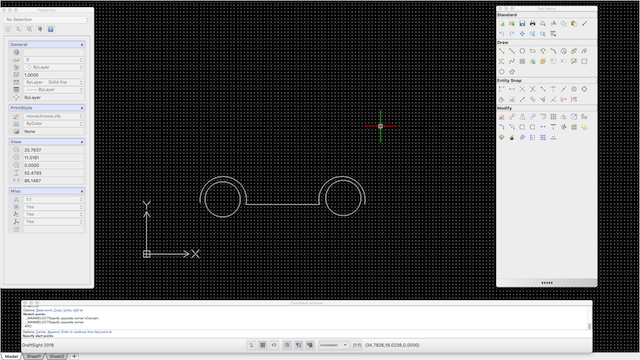Click the Copy link in command history

58,310
